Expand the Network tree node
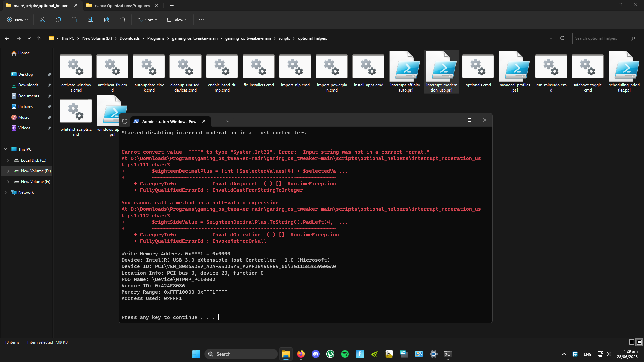 pos(6,192)
